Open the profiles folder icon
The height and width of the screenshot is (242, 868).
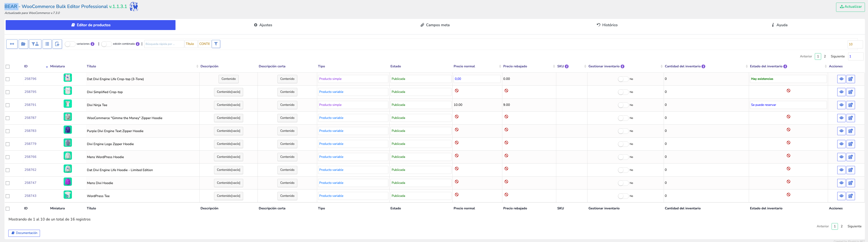tap(23, 44)
